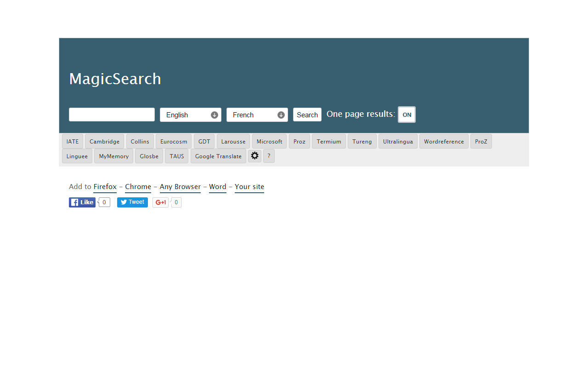Image resolution: width=588 pixels, height=368 pixels.
Task: Select the Cambridge dictionary source
Action: click(104, 141)
